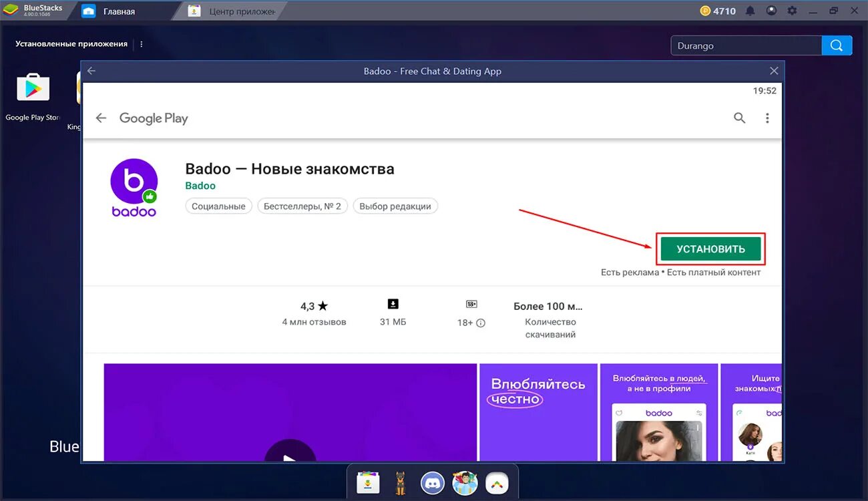Select the Бестселлеры № 2 chip
This screenshot has width=868, height=501.
pyautogui.click(x=302, y=206)
